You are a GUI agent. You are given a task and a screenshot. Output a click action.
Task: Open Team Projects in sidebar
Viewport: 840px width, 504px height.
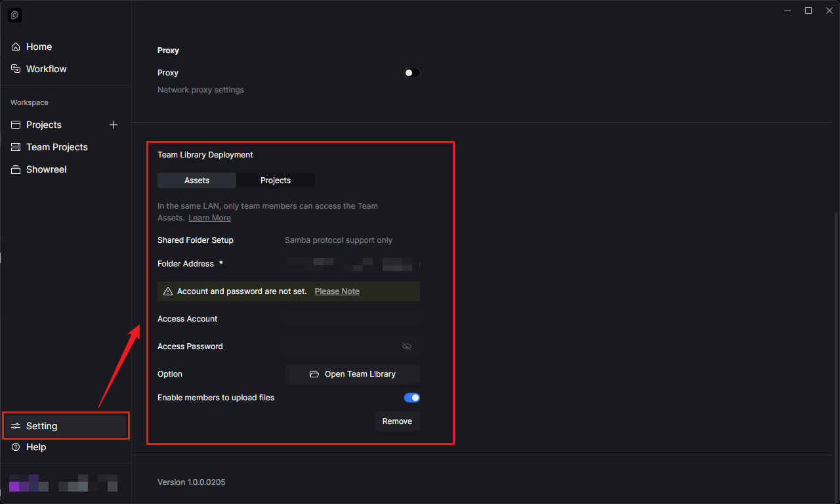coord(56,147)
